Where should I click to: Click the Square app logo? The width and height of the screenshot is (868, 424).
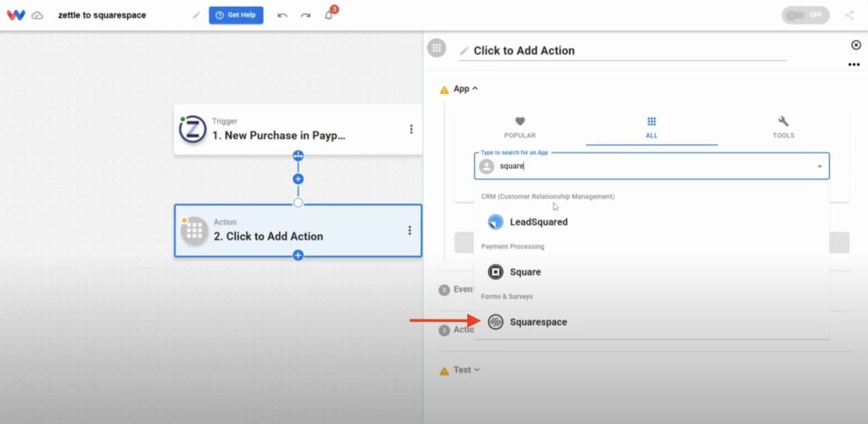pos(495,271)
